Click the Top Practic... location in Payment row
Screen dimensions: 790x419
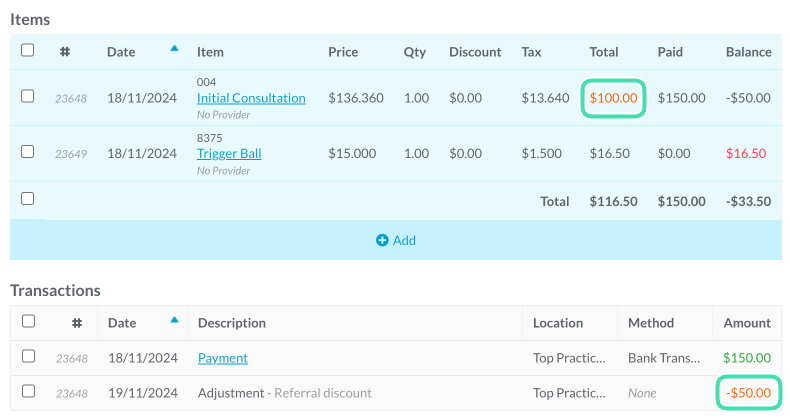(569, 358)
